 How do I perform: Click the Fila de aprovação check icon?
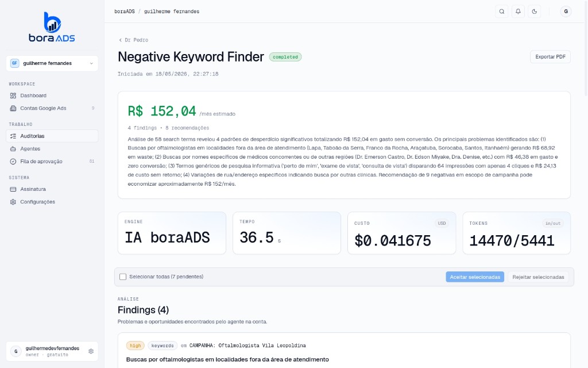(13, 162)
